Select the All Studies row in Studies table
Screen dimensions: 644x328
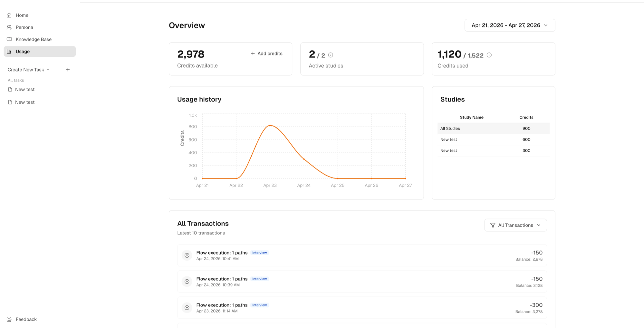tap(494, 129)
